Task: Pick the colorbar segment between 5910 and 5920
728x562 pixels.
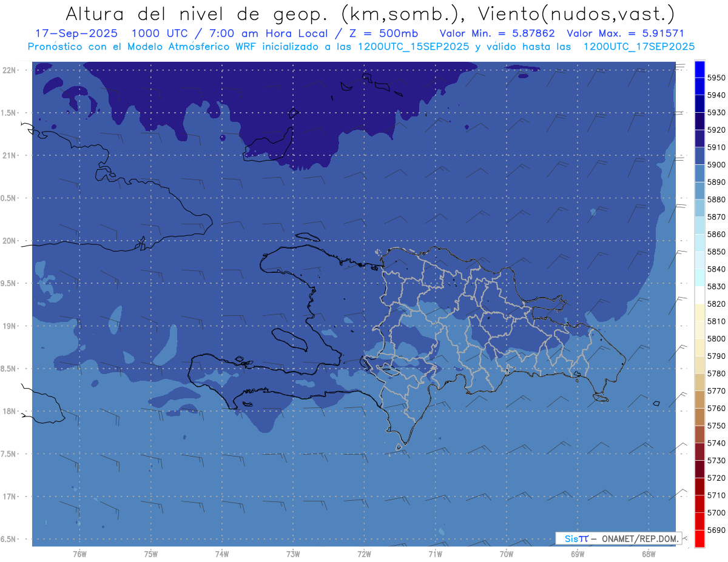Action: point(699,138)
